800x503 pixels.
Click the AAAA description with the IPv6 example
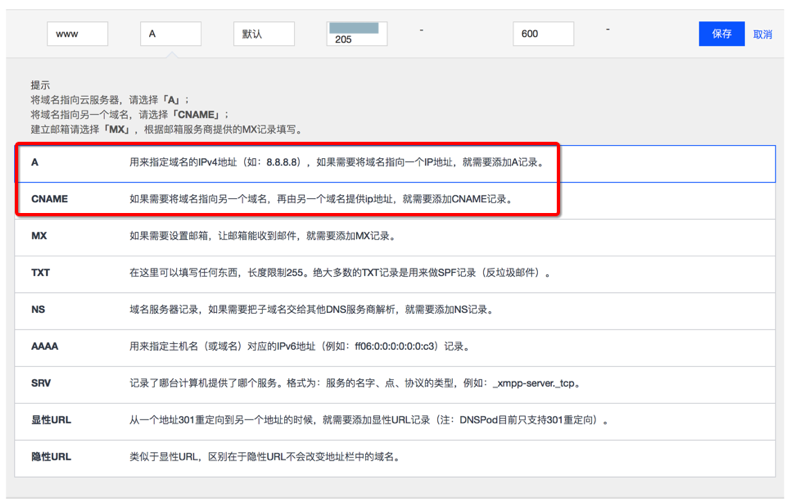(300, 346)
